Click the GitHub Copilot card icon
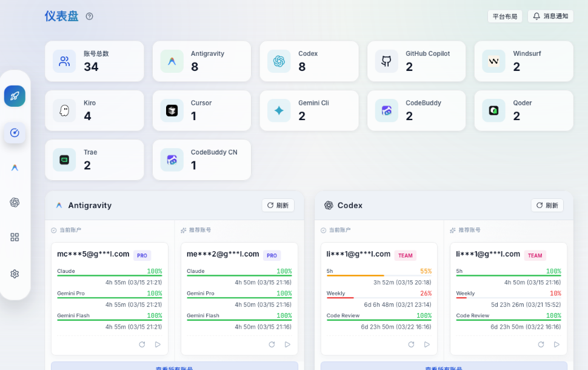Image resolution: width=588 pixels, height=370 pixels. [x=386, y=61]
